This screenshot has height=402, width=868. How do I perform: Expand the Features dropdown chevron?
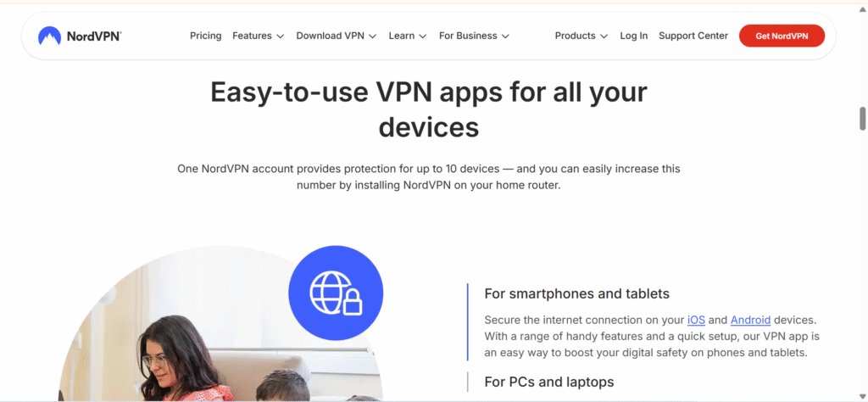pos(280,36)
